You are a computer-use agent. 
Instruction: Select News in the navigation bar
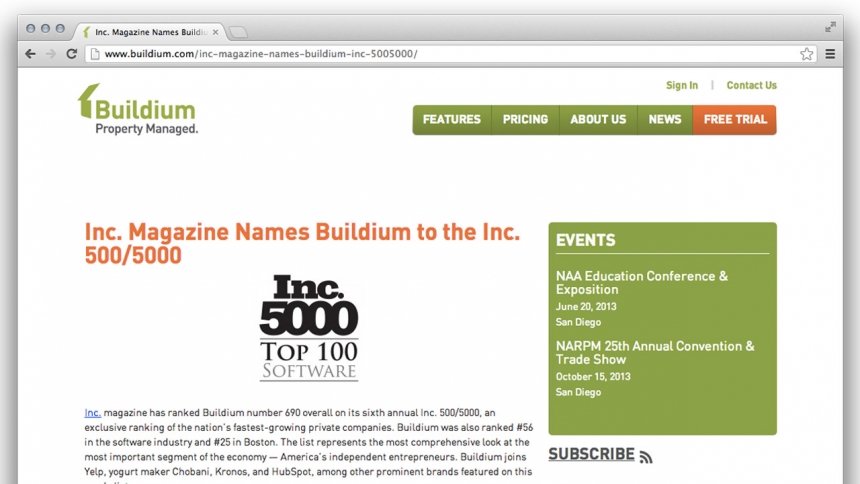pos(664,120)
